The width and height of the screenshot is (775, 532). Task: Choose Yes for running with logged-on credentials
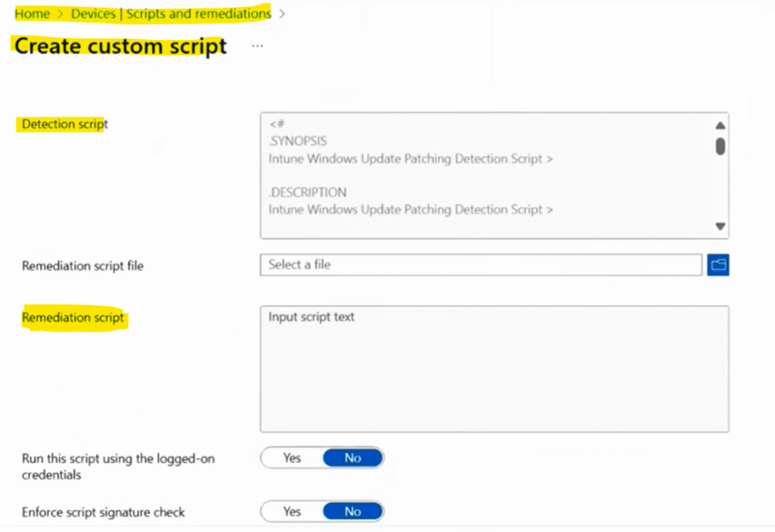pos(291,458)
